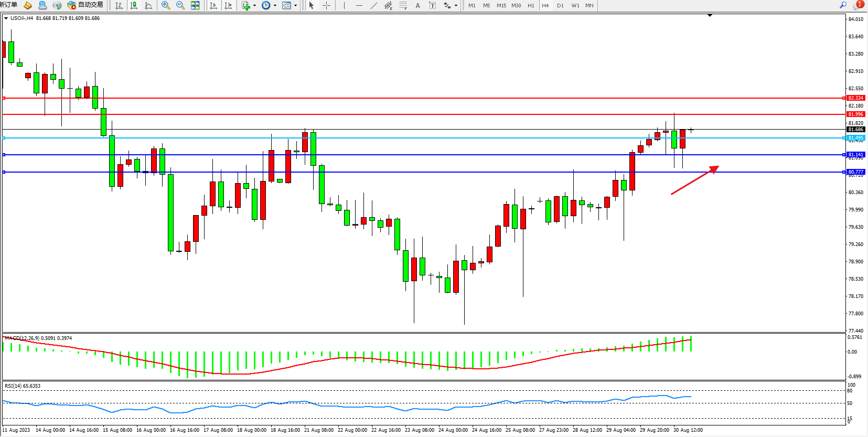
Task: Choose the text label tool
Action: click(x=417, y=5)
